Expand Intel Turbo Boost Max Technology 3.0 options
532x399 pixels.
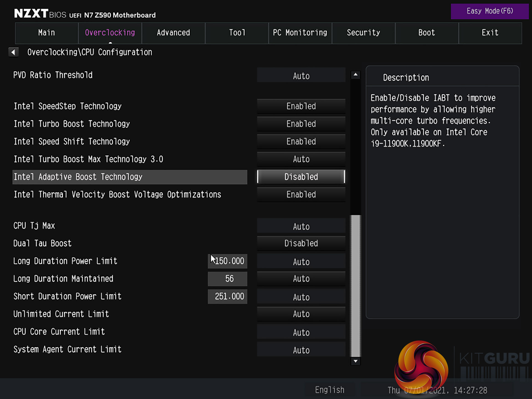coord(301,159)
